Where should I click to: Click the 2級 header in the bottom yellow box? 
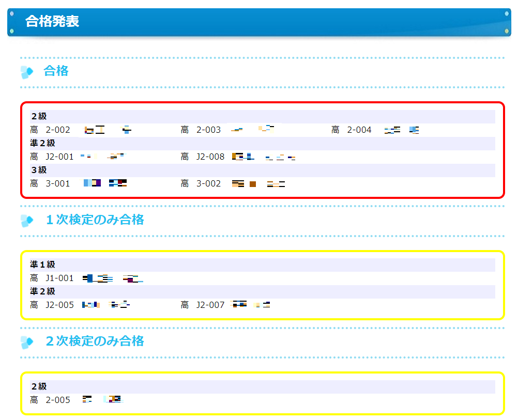click(39, 387)
